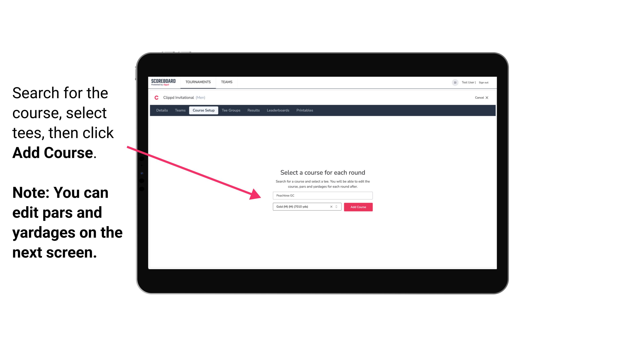644x346 pixels.
Task: Select the Teams navigation menu item
Action: (226, 82)
